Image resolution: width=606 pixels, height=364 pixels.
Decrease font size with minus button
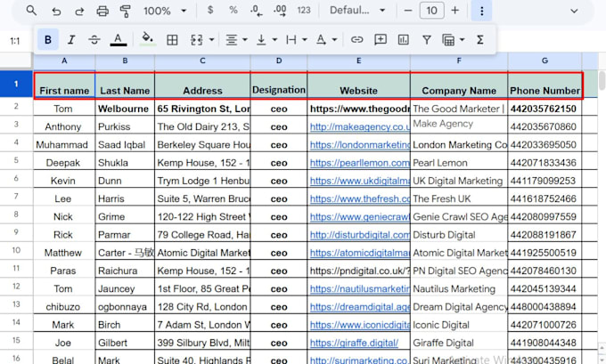pyautogui.click(x=408, y=11)
